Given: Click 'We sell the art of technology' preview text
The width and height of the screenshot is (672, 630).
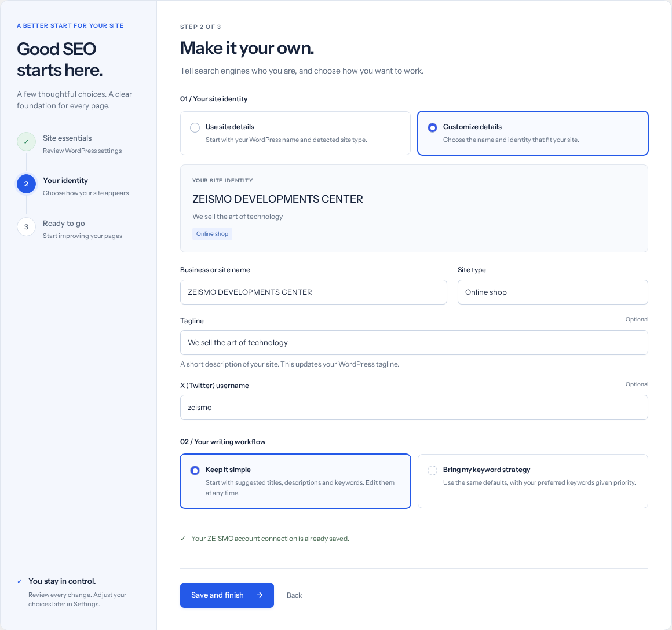Looking at the screenshot, I should click(238, 217).
